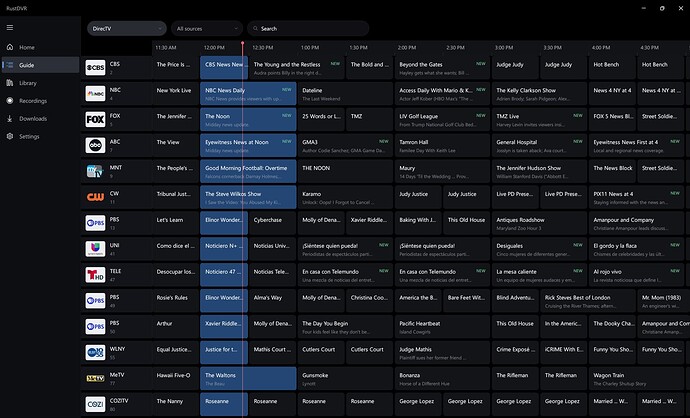Go to the Home page
The image size is (690, 418).
[x=40, y=47]
